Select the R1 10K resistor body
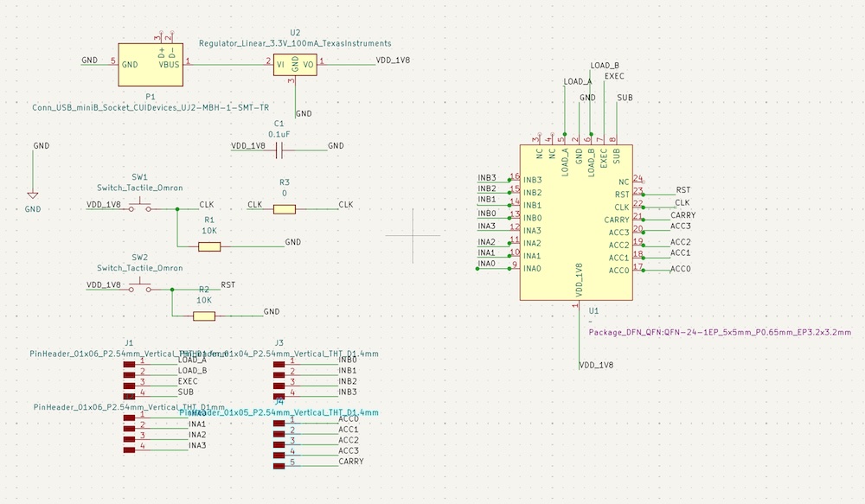Screen dimensions: 865x504 click(x=209, y=246)
